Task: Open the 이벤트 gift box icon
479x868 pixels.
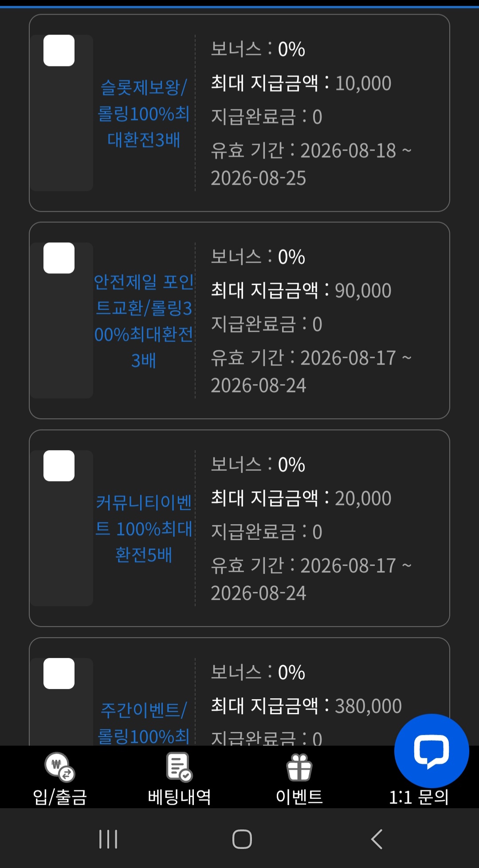Action: point(299,767)
